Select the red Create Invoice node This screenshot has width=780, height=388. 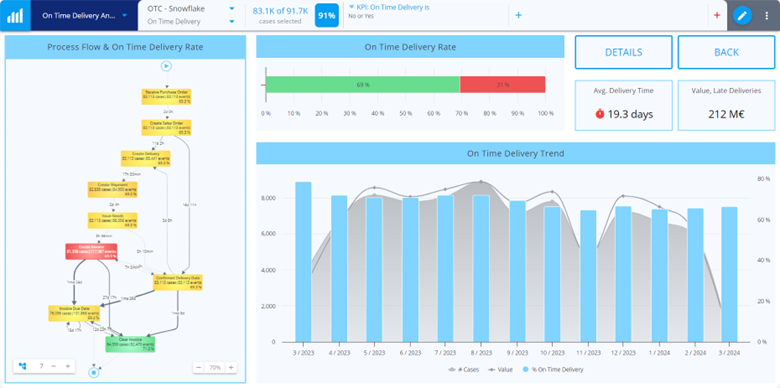91,251
